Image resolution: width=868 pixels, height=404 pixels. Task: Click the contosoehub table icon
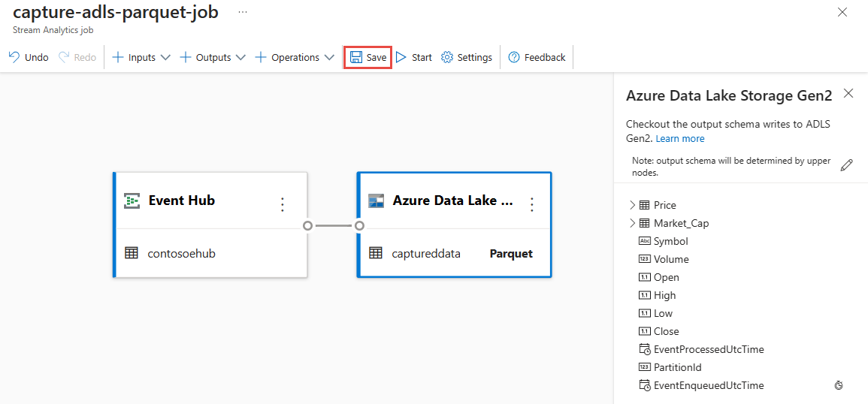click(132, 254)
